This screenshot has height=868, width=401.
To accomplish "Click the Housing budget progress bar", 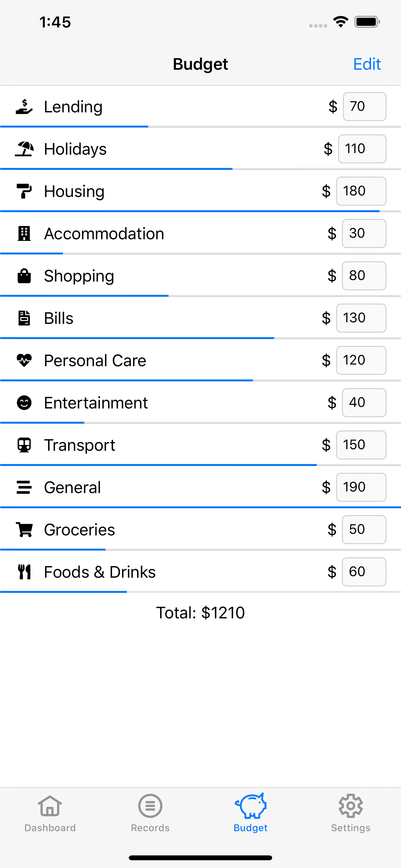I will 200,211.
